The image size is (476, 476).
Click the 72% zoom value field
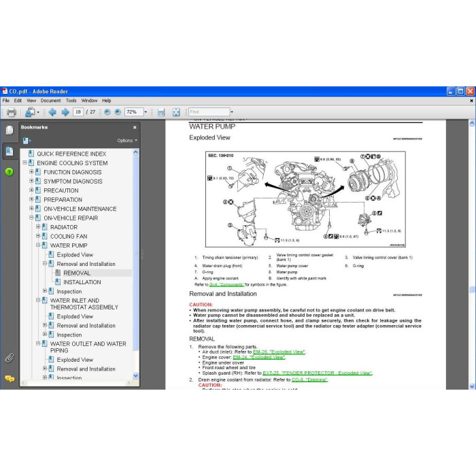133,112
